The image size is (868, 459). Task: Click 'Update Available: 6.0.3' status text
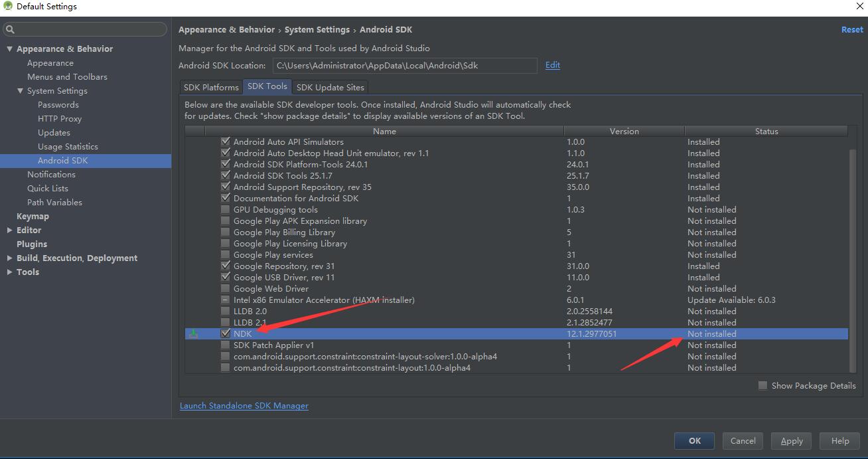point(731,300)
